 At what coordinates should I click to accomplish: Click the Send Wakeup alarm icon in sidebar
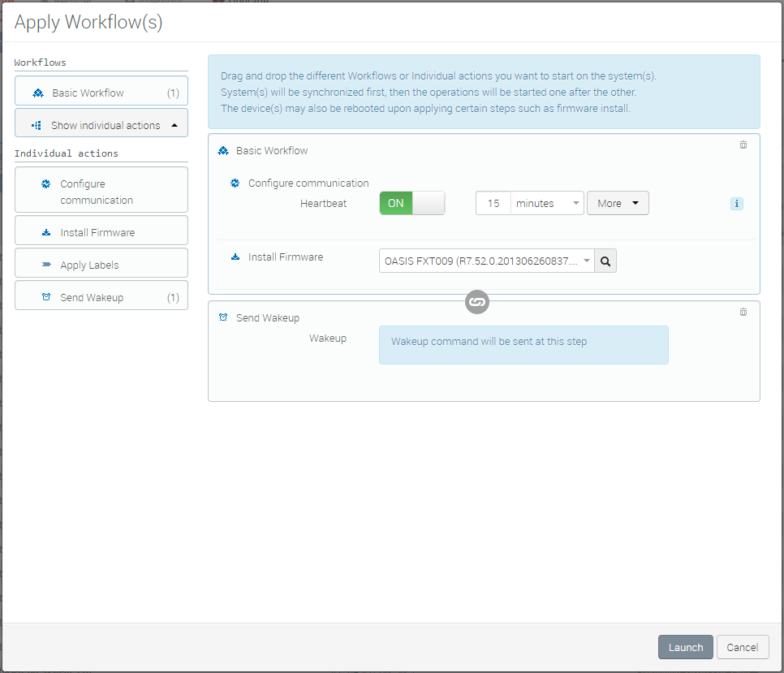coord(46,298)
